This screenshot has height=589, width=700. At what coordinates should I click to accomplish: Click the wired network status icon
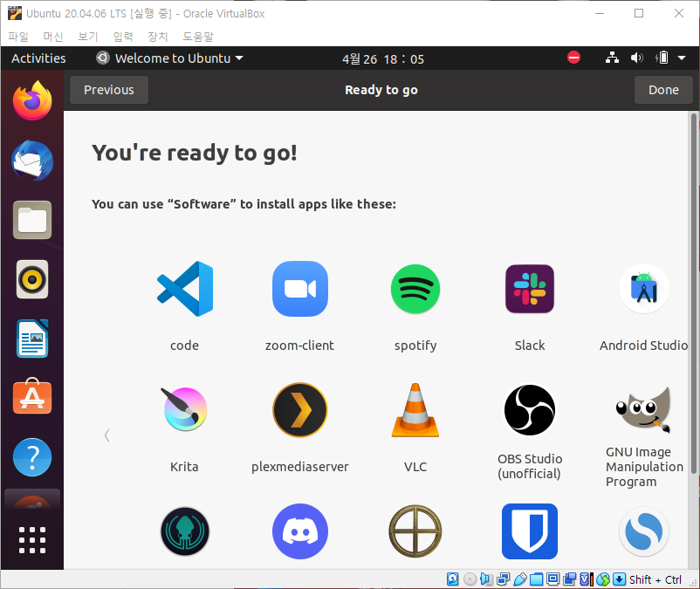(612, 58)
